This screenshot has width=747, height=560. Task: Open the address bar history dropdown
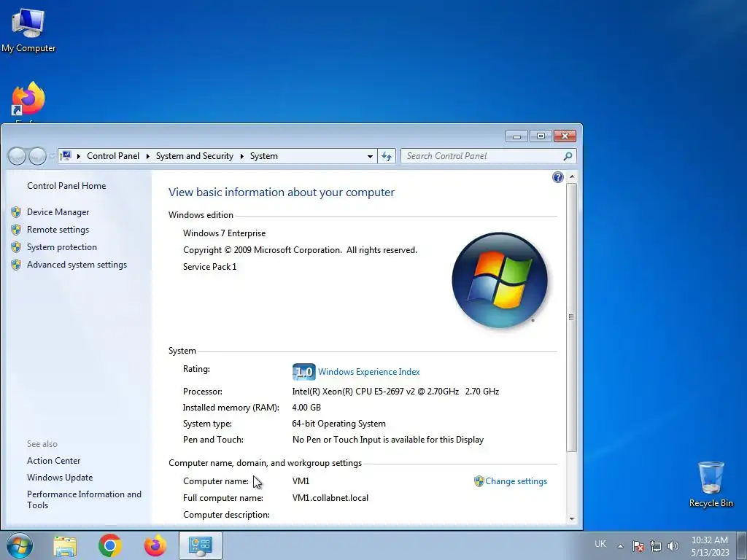pyautogui.click(x=370, y=156)
